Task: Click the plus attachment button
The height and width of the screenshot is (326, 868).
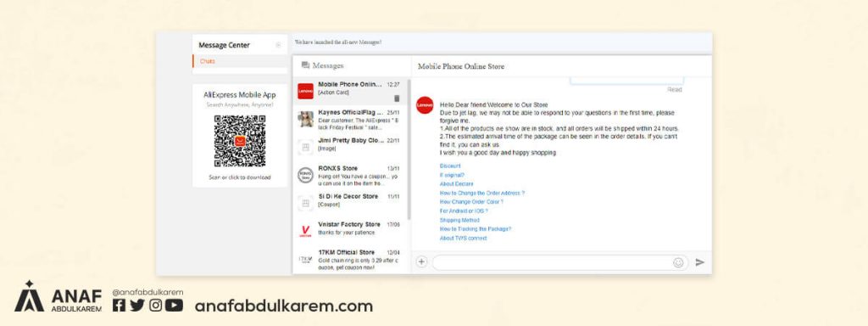Action: click(x=421, y=262)
